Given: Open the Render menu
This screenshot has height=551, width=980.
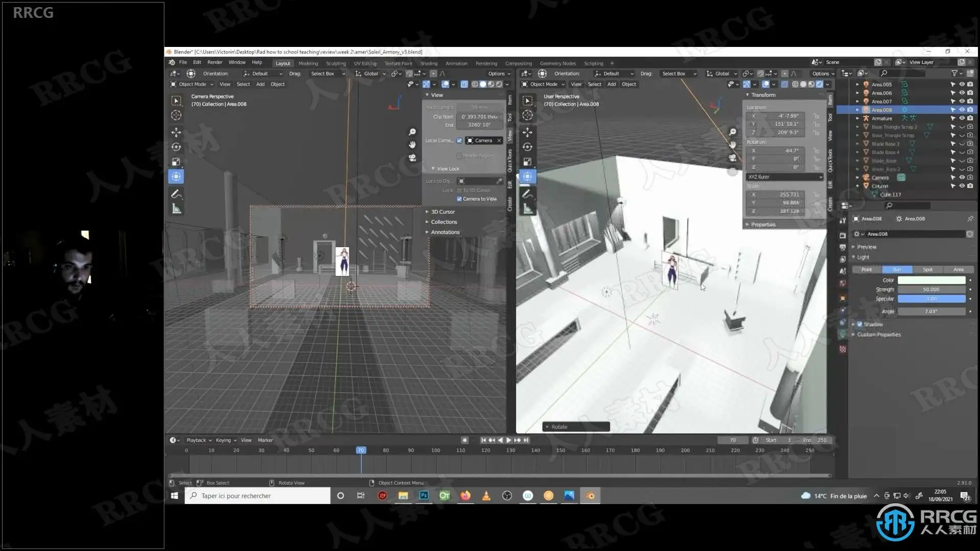Looking at the screenshot, I should [215, 62].
